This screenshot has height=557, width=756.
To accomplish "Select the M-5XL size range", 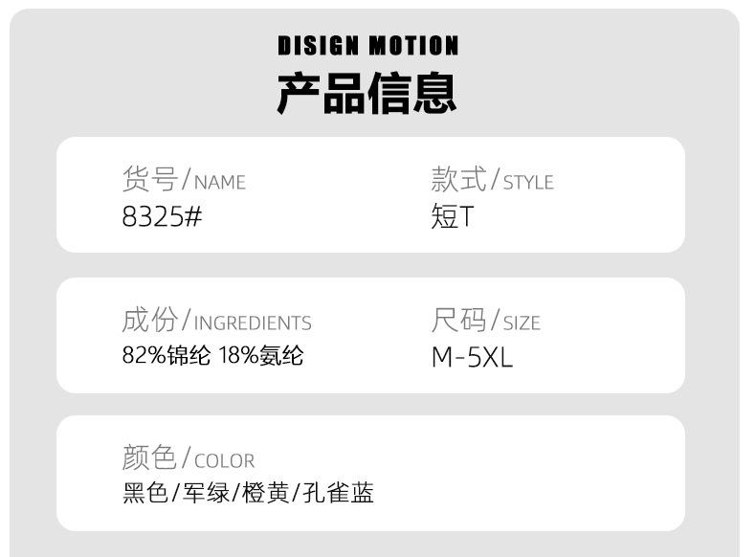I will click(472, 357).
